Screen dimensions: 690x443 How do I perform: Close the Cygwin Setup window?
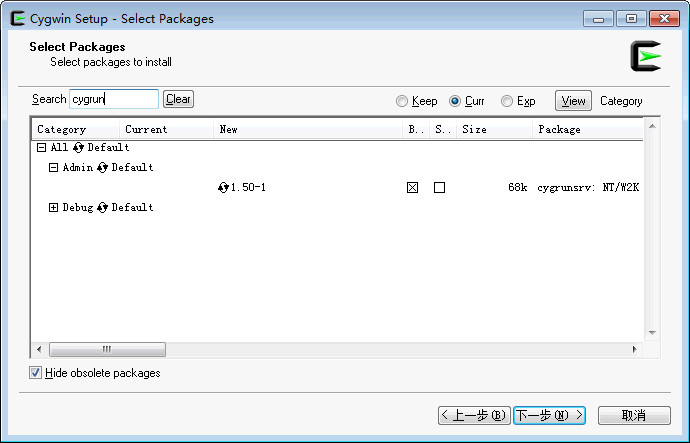tap(664, 19)
